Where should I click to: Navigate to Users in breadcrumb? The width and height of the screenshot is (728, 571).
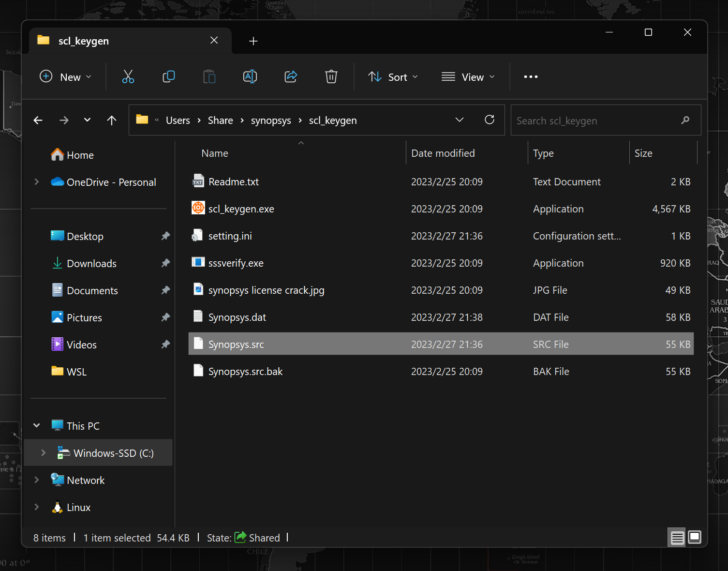(178, 120)
